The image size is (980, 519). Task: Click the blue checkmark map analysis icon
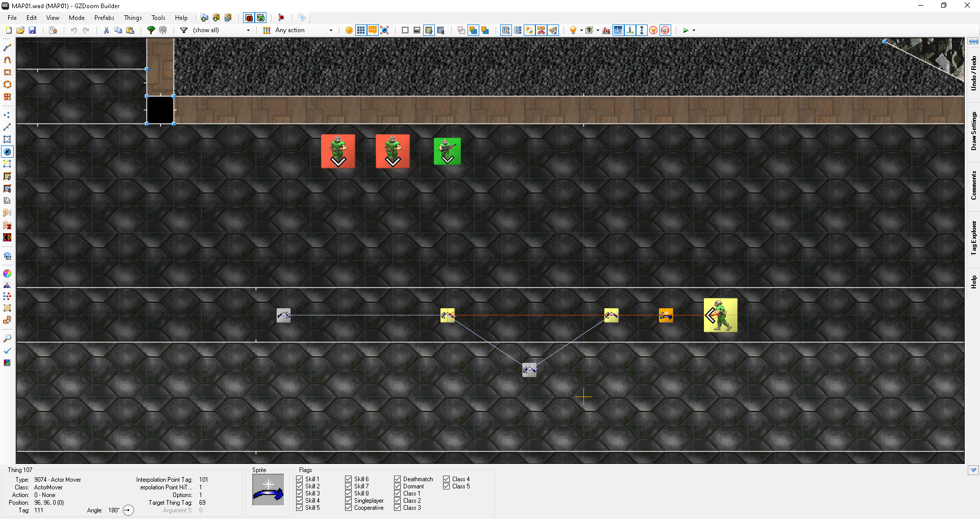click(x=7, y=351)
